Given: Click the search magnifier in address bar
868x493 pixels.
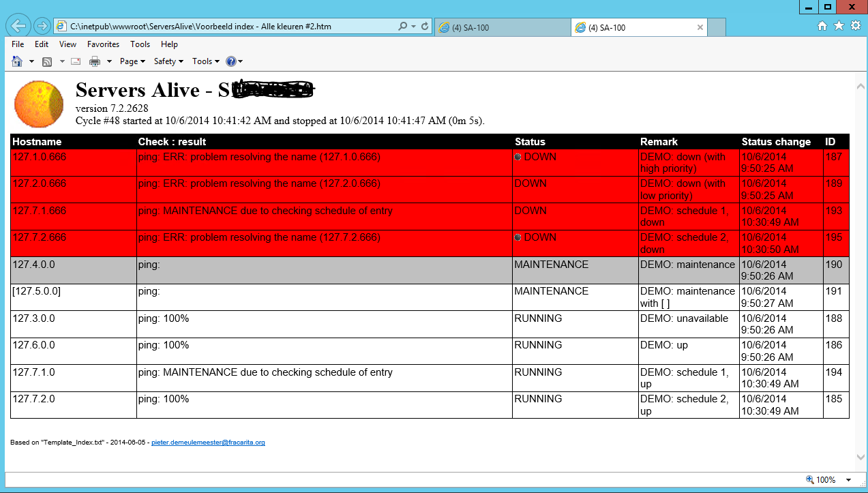Looking at the screenshot, I should coord(403,27).
